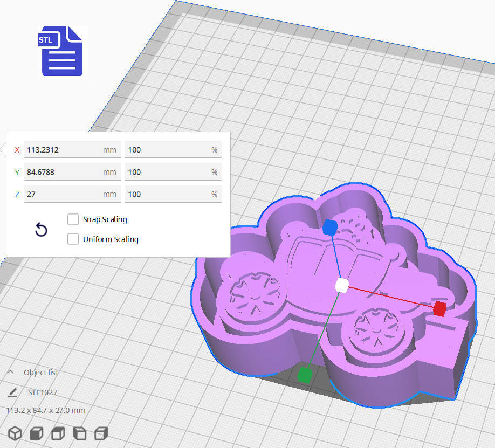This screenshot has height=448, width=495.
Task: Switch to the right side view icon
Action: point(101,433)
